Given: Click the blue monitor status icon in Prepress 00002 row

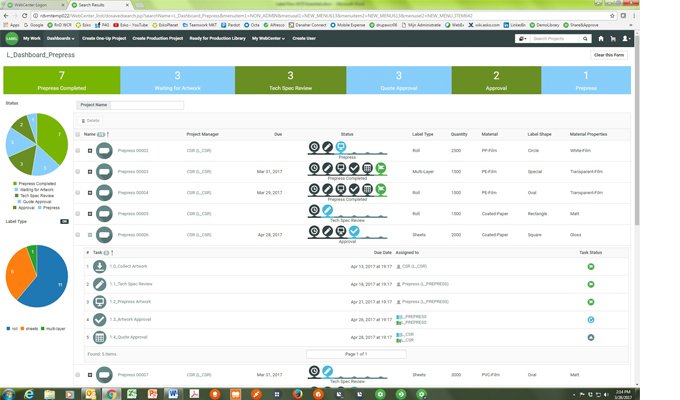Looking at the screenshot, I should (x=341, y=147).
